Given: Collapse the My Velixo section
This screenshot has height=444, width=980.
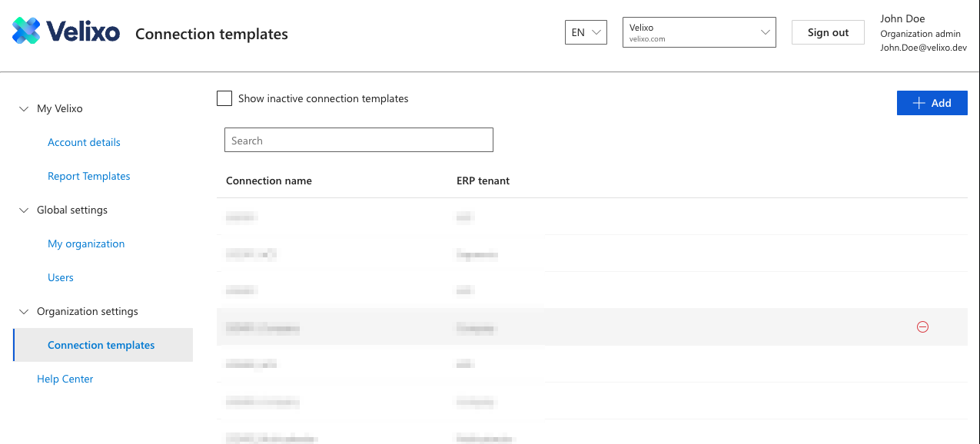Looking at the screenshot, I should tap(23, 109).
